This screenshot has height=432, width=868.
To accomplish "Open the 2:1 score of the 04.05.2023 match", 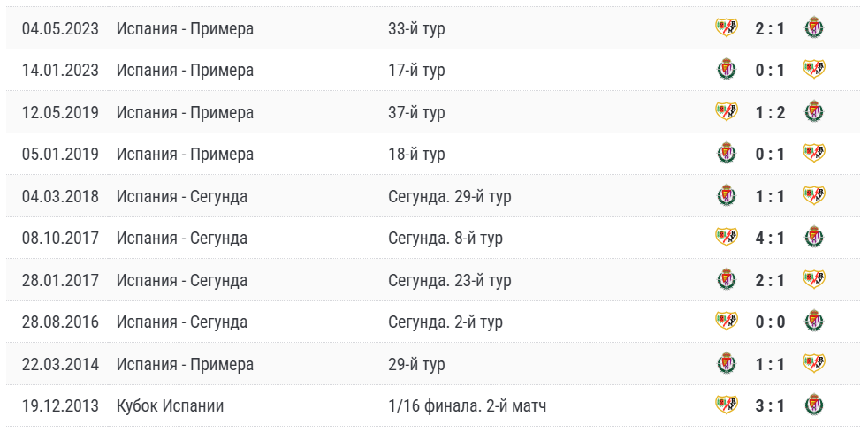I will coord(769,28).
